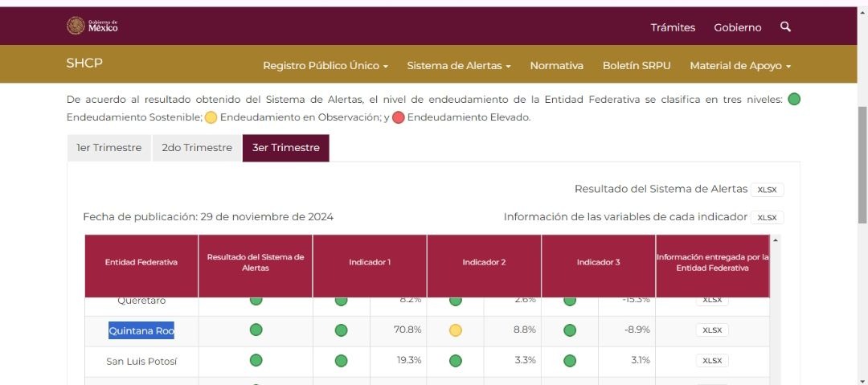Screen dimensions: 868x385
Task: Expand the Registro Público Único dropdown
Action: point(325,66)
